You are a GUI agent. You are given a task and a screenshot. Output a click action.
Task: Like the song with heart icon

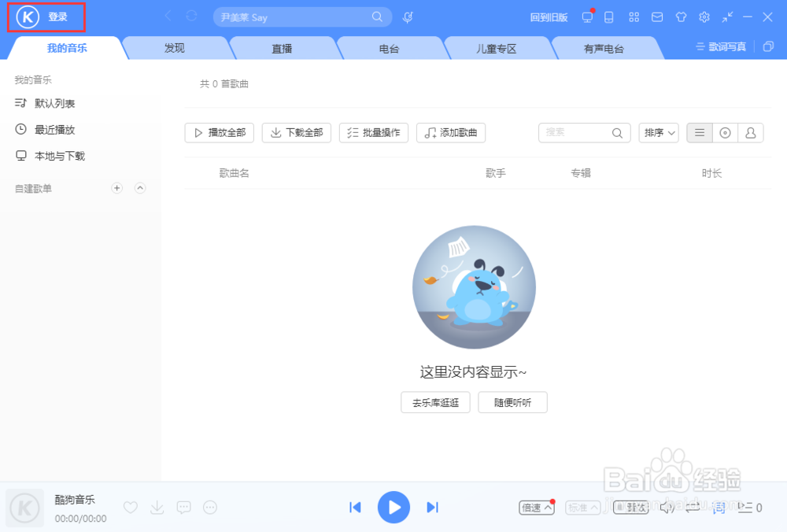click(x=131, y=508)
